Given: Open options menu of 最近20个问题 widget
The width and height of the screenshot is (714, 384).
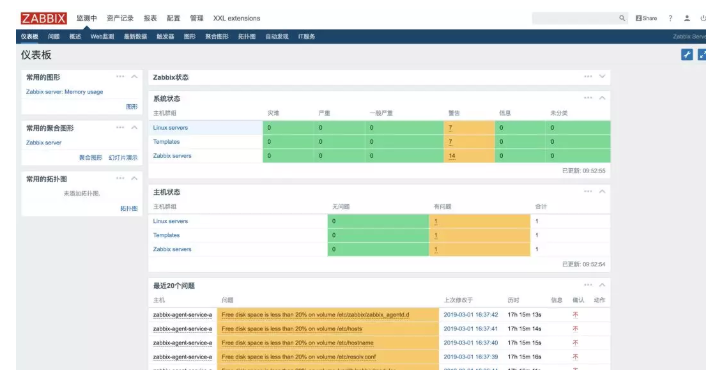Looking at the screenshot, I should click(x=588, y=285).
